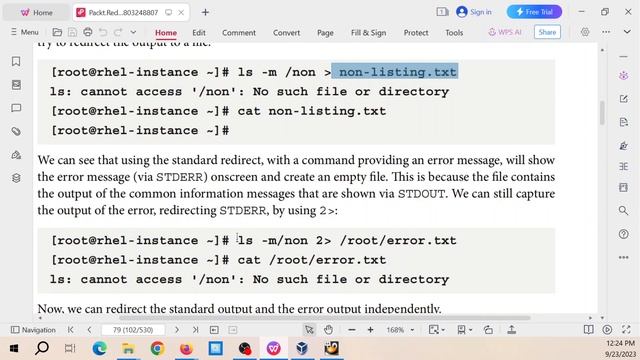
Task: Open the comments panel in left sidebar
Action: (16, 108)
